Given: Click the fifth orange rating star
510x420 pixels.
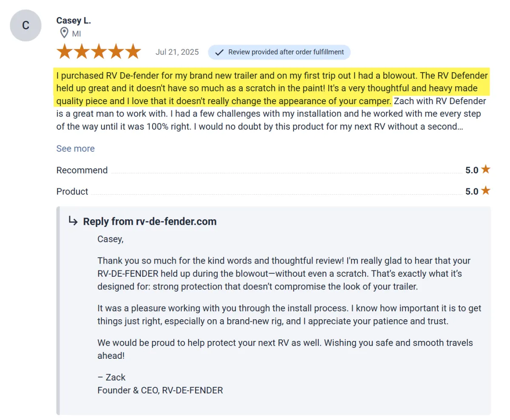Looking at the screenshot, I should pos(133,52).
